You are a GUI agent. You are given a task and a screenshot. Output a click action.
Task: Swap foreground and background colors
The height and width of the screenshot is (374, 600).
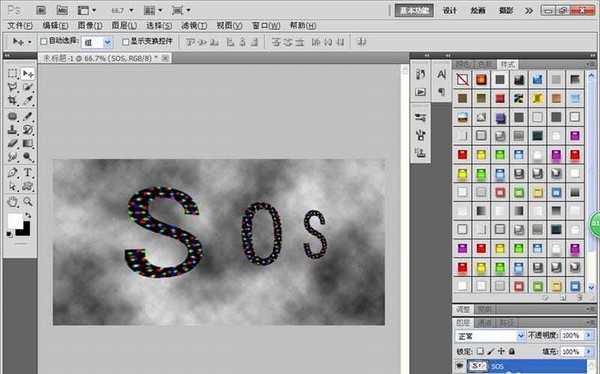point(28,215)
